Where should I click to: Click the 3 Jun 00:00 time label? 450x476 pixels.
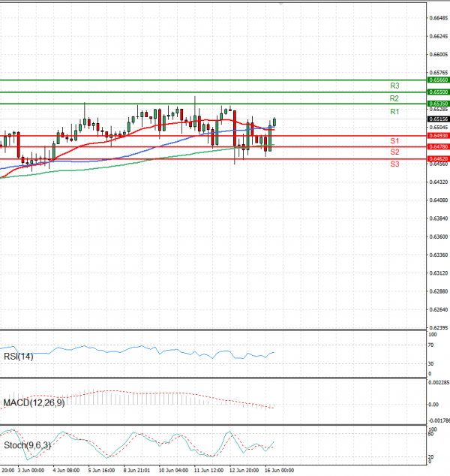click(x=31, y=471)
